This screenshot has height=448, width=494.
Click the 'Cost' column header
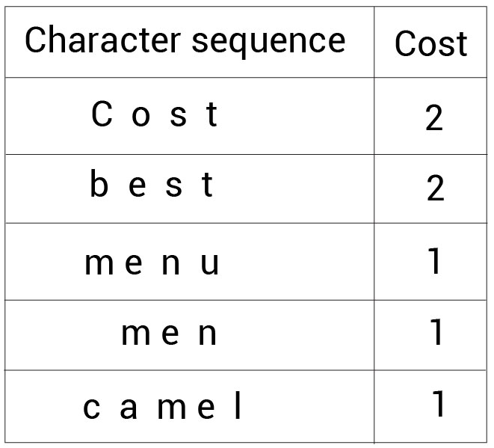pos(430,43)
